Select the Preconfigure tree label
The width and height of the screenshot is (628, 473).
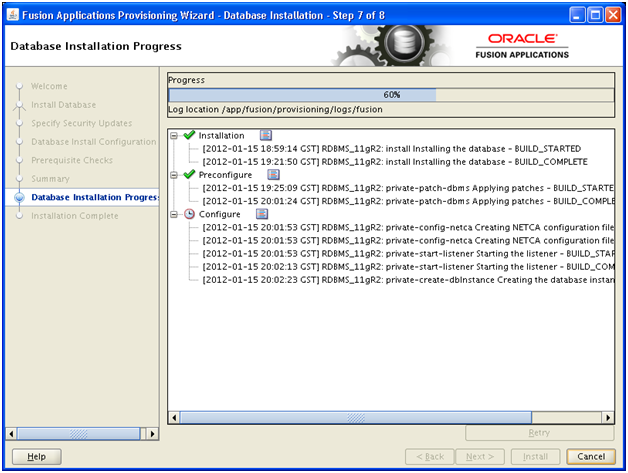coord(225,175)
